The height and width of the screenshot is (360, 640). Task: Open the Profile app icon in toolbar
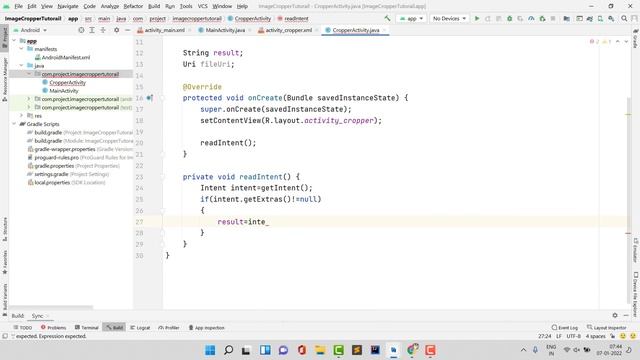click(x=531, y=18)
